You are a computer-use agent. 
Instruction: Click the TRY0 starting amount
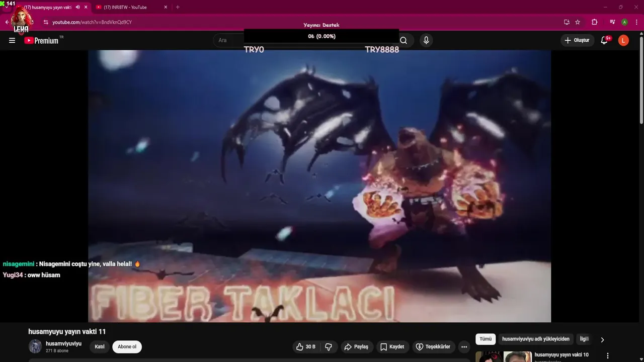(254, 50)
